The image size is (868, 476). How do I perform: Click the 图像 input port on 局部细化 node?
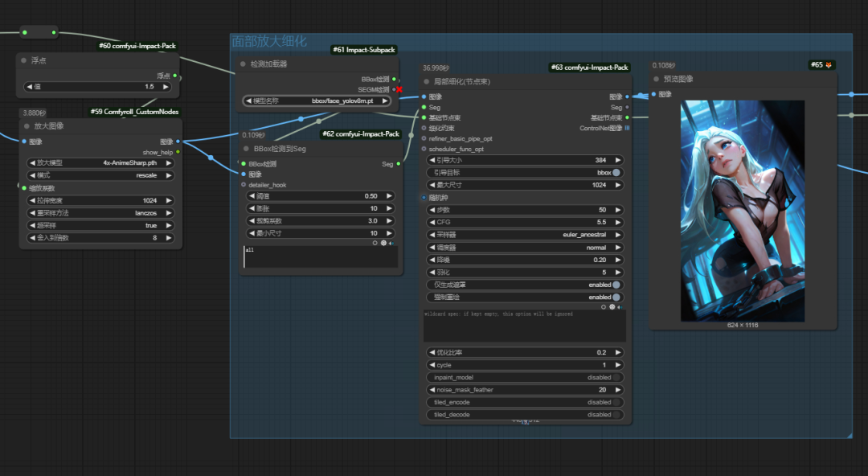[x=424, y=97]
